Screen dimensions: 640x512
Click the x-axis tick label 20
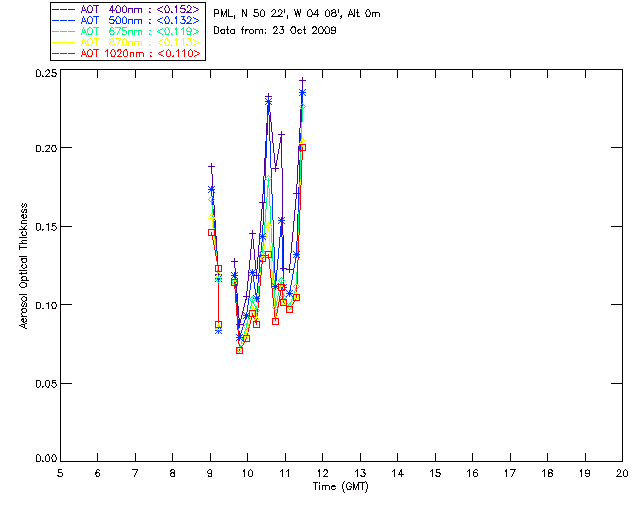(622, 473)
